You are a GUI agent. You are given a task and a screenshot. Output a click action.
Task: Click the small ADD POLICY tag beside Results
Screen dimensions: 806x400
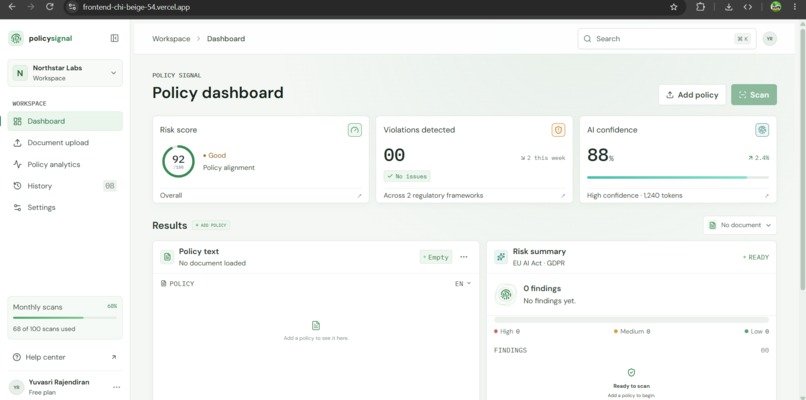[211, 225]
